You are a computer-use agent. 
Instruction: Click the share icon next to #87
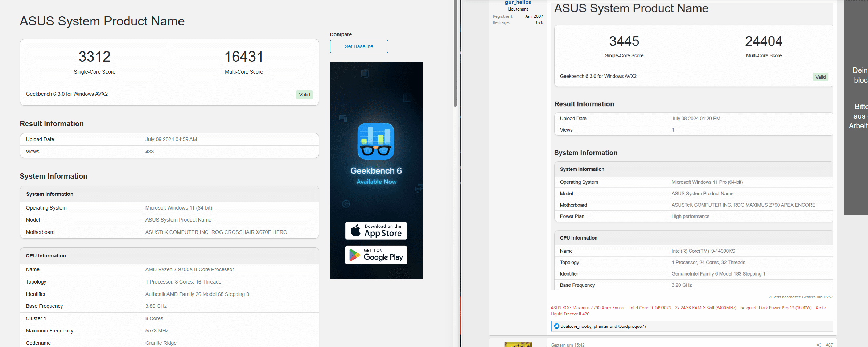pos(819,345)
